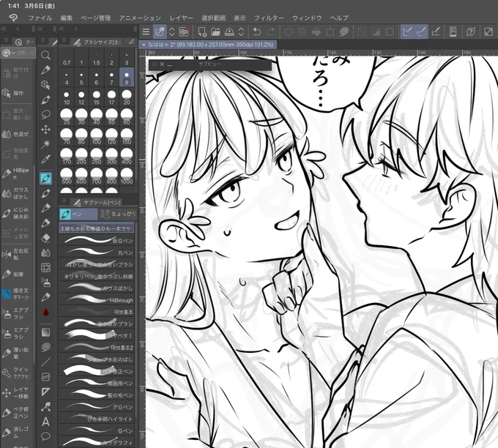Viewport: 498px width, 448px height.
Task: Select the Blend droplets tool
Action: tap(45, 253)
